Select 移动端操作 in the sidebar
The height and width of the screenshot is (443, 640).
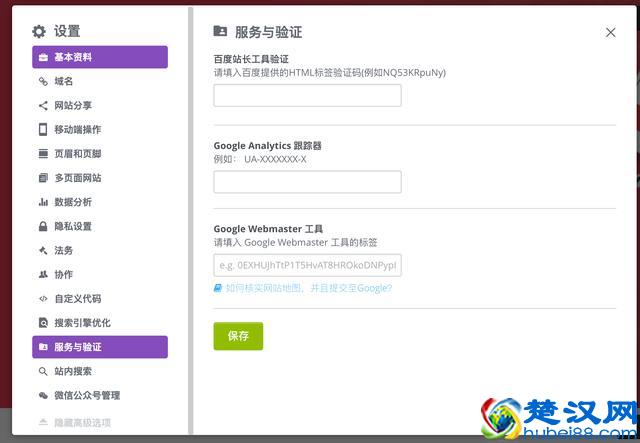(x=100, y=129)
